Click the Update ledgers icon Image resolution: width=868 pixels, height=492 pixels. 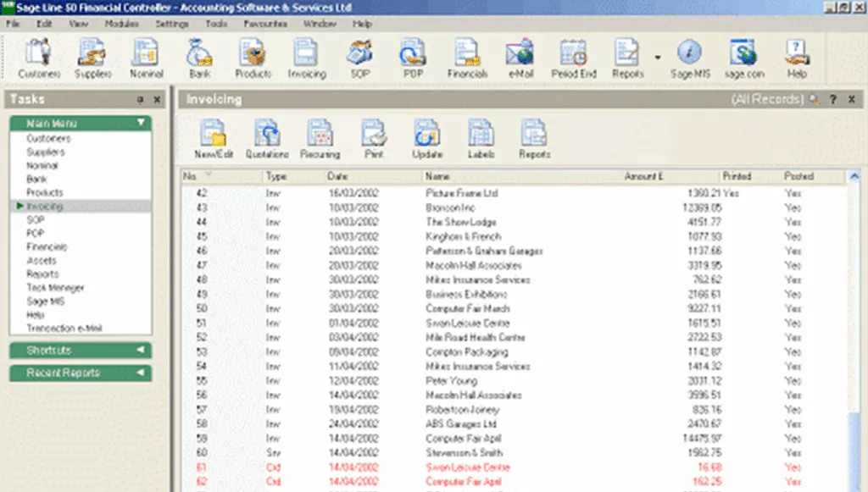[x=427, y=140]
